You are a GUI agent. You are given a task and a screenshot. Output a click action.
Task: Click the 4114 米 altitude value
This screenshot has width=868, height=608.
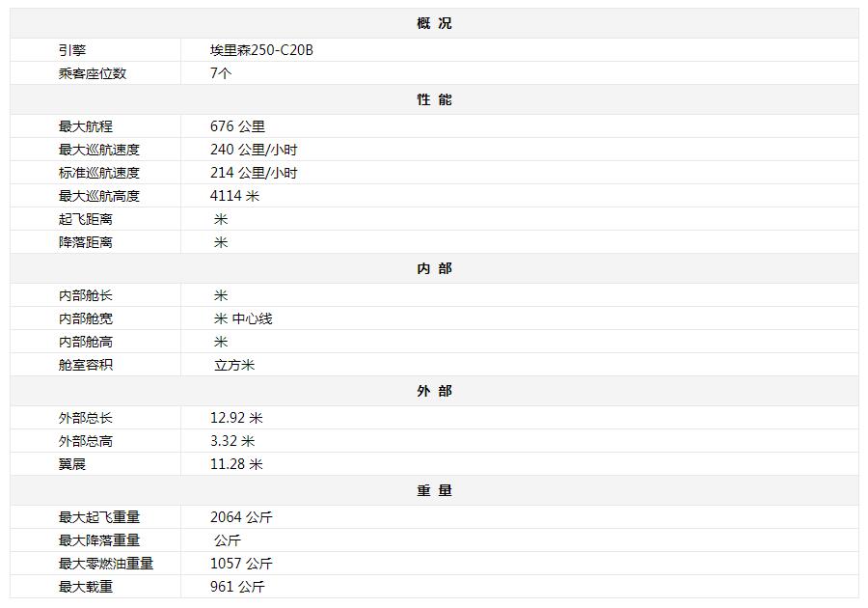point(234,196)
